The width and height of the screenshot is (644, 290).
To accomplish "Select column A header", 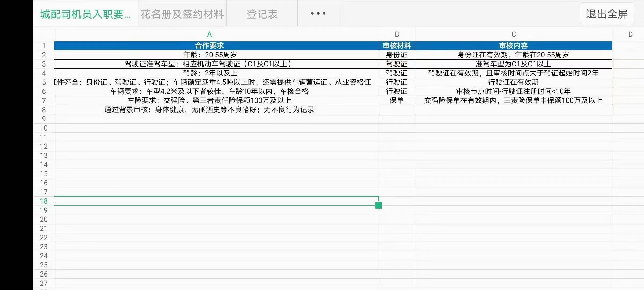I will pyautogui.click(x=209, y=34).
